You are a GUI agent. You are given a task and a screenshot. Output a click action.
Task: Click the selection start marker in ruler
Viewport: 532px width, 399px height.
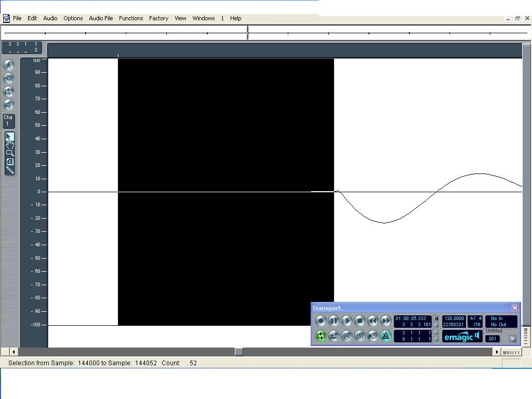click(x=118, y=55)
